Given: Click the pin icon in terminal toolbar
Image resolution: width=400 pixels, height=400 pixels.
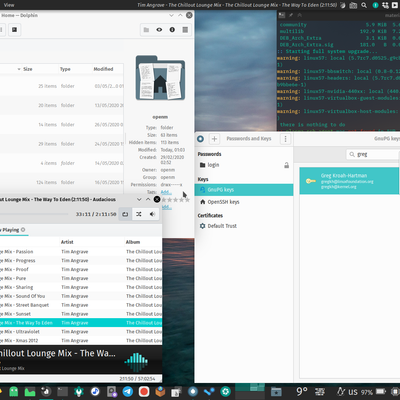Looking at the screenshot, I should [291, 15].
